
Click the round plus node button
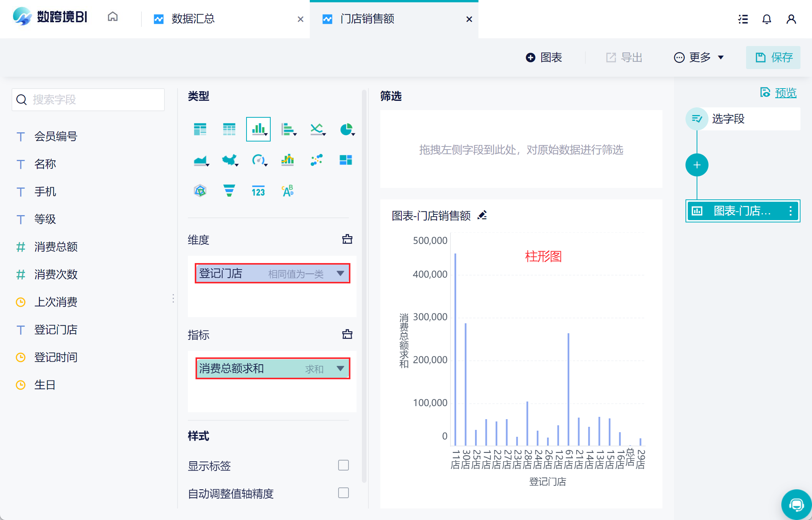pyautogui.click(x=697, y=165)
